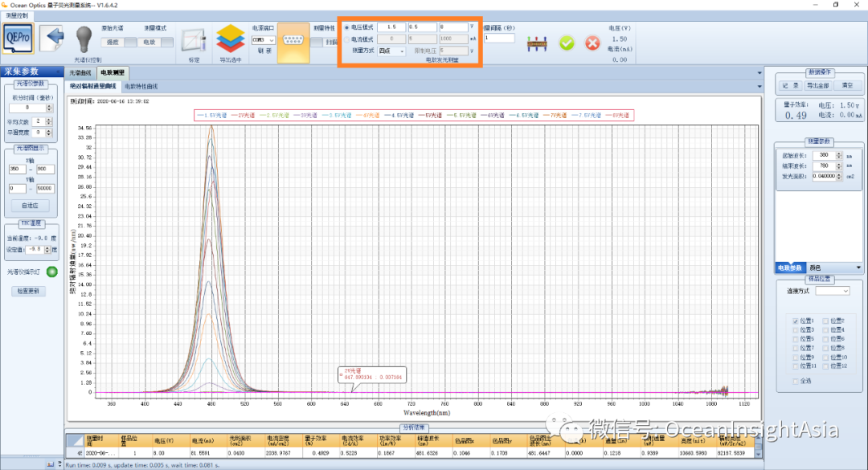868x470 pixels.
Task: Click the auto-fit axes button
Action: (x=30, y=206)
